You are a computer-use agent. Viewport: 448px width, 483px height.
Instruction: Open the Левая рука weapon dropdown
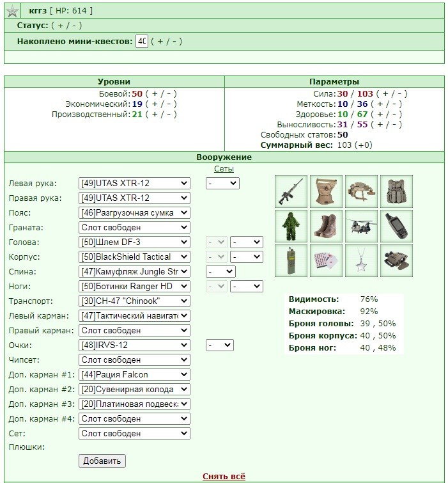tap(134, 183)
